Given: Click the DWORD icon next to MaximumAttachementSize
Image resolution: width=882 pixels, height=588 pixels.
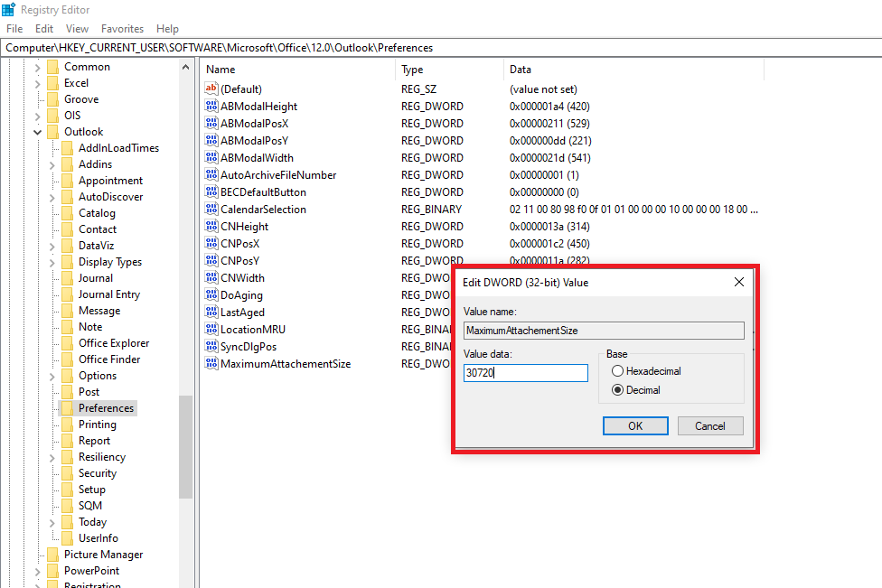Looking at the screenshot, I should [212, 364].
